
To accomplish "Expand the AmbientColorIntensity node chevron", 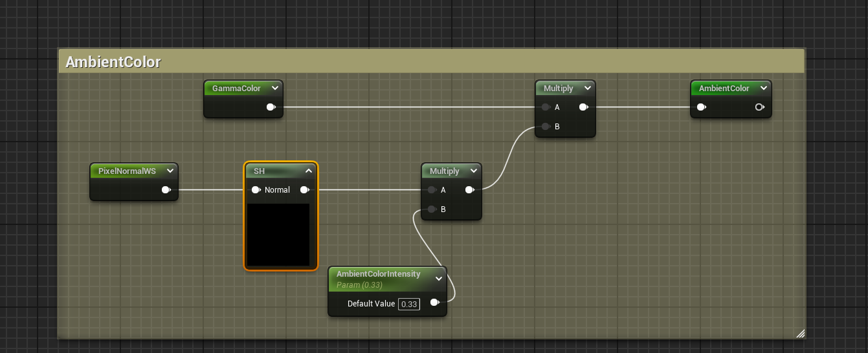I will [x=439, y=279].
